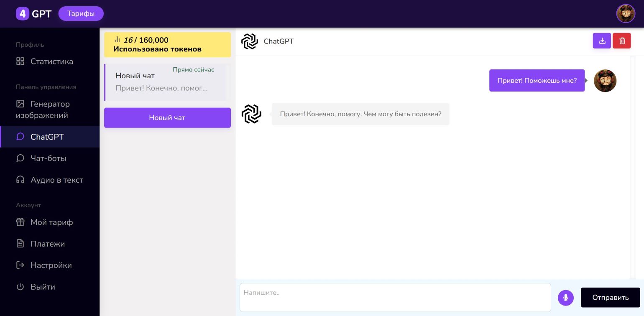Click the headphones icon for Аудио в текст

click(20, 180)
